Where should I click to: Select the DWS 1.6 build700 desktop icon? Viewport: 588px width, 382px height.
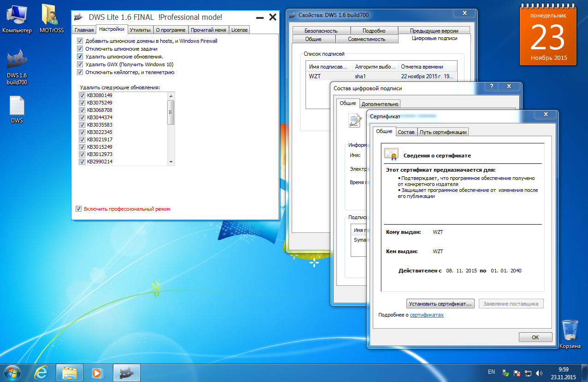(x=17, y=67)
